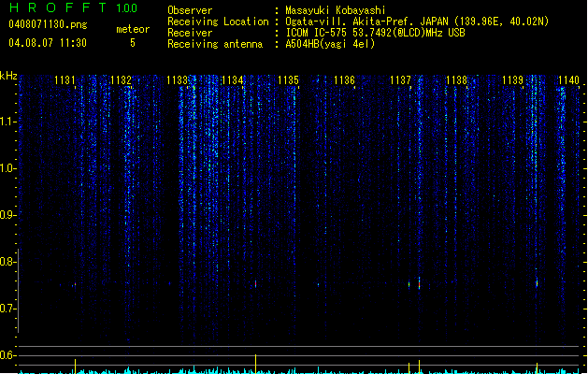Select location text Ogata-vill. Akita-Pref. JAPAN

pyautogui.click(x=366, y=22)
